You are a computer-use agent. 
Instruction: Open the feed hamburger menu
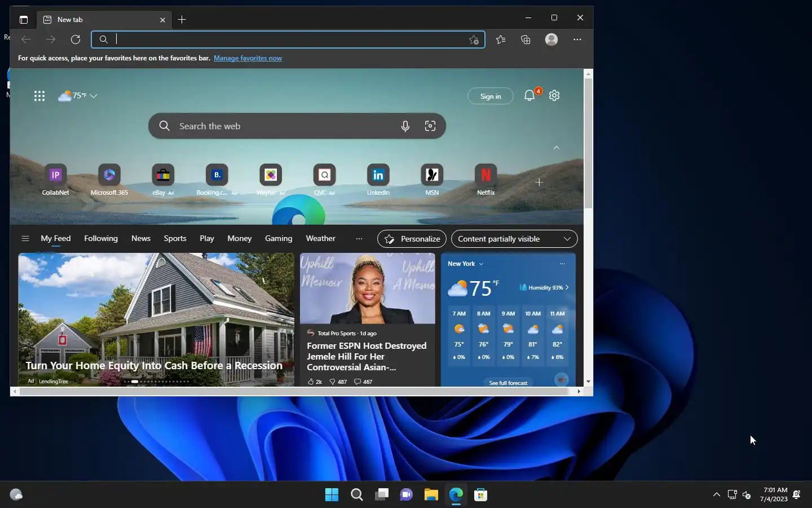coord(25,239)
